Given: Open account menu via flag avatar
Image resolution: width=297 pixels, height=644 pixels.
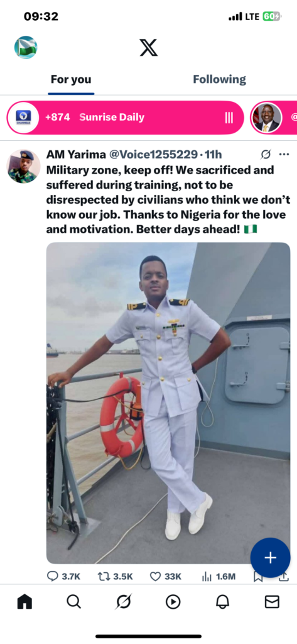Looking at the screenshot, I should pyautogui.click(x=26, y=48).
